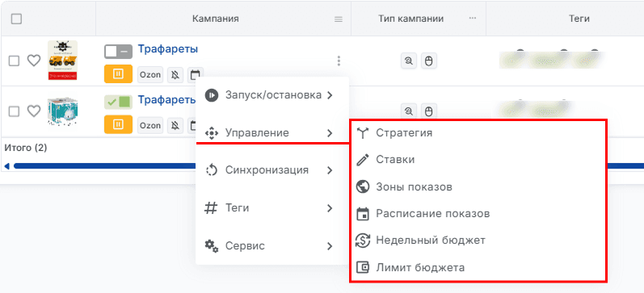Open the Управление menu entry

[272, 133]
